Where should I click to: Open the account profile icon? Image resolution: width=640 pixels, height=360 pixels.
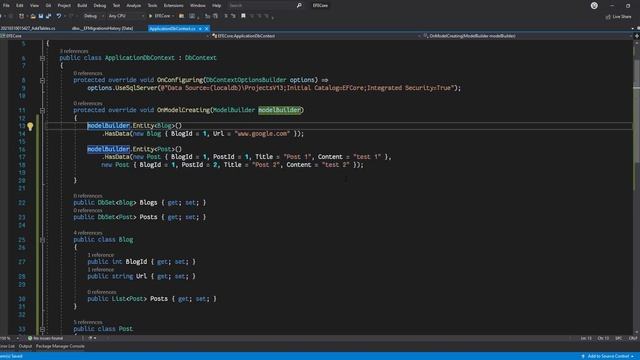coord(594,6)
